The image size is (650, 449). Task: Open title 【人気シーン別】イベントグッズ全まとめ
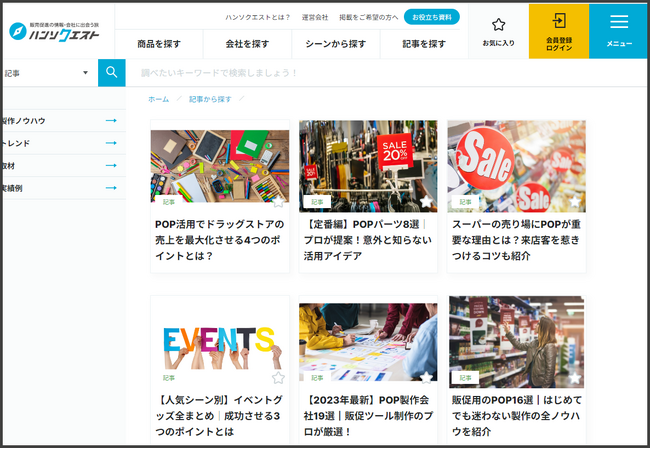[x=219, y=416]
